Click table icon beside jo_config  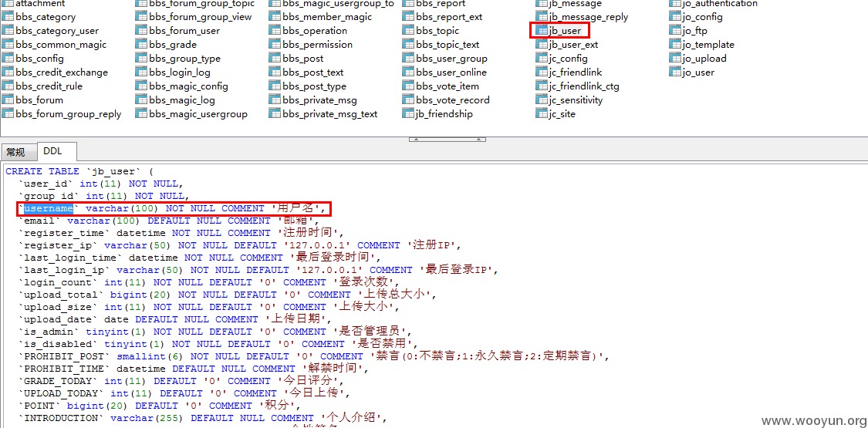click(x=675, y=17)
